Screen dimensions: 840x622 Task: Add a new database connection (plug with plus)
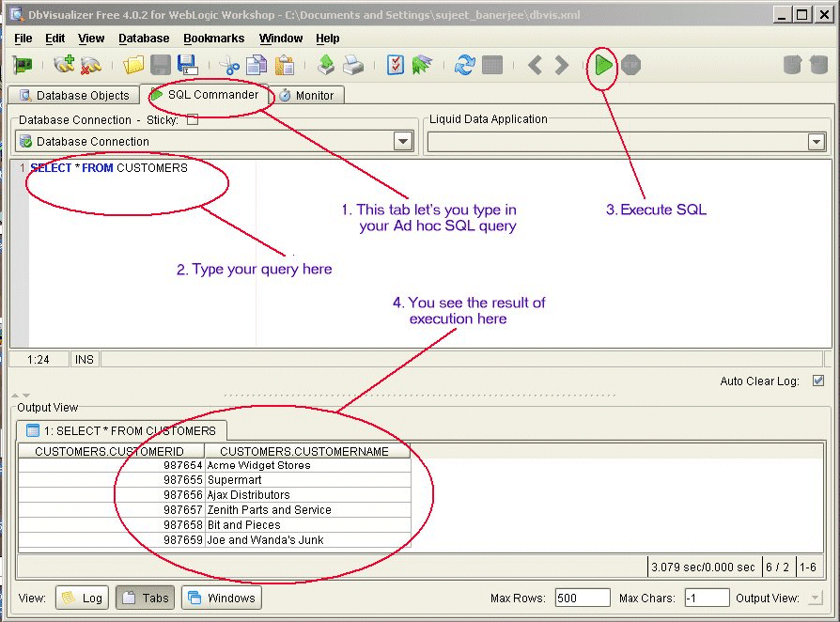point(64,66)
